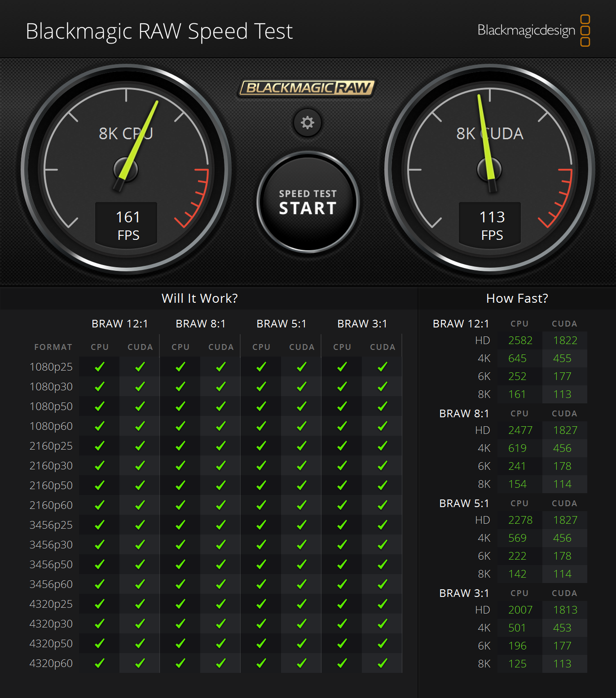Screen dimensions: 616x698
Task: Click the Blackmagic RAW Speed Test title
Action: [159, 31]
